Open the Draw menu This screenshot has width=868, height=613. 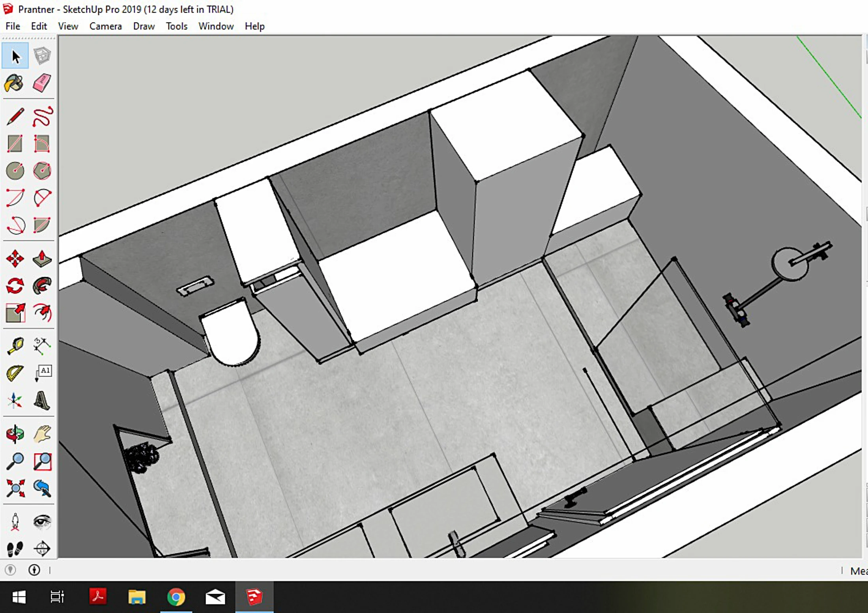144,26
